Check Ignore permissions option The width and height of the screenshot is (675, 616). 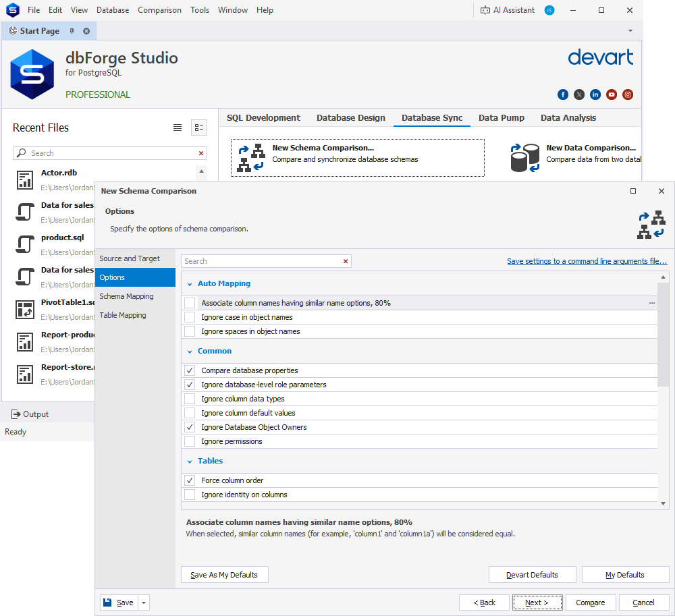click(190, 442)
